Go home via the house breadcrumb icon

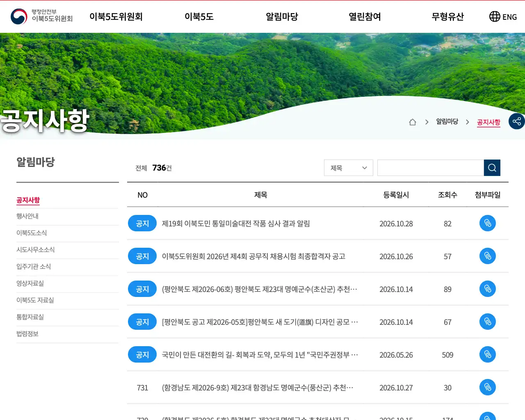click(413, 122)
